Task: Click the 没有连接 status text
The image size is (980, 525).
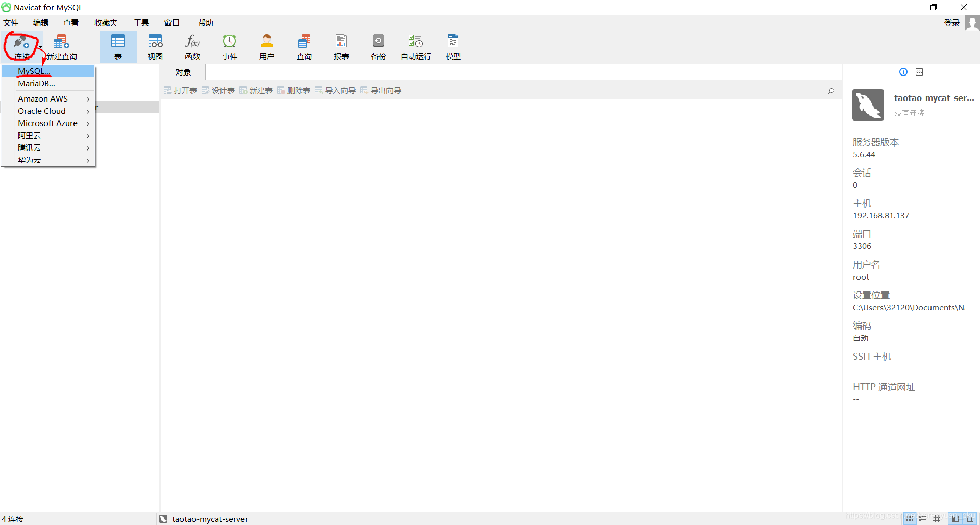Action: pyautogui.click(x=909, y=113)
